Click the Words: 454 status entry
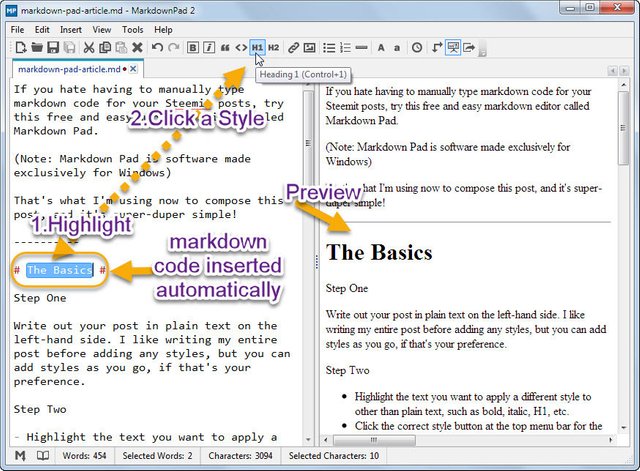Image resolution: width=640 pixels, height=471 pixels. [84, 455]
